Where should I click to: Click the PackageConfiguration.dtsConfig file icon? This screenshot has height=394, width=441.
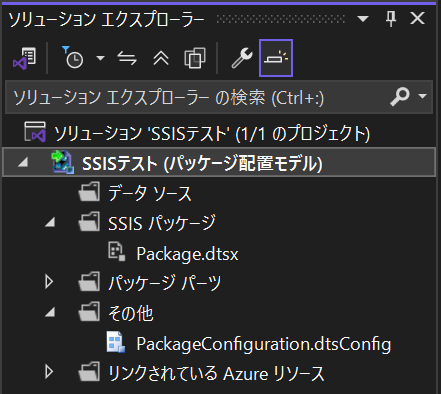coord(116,342)
